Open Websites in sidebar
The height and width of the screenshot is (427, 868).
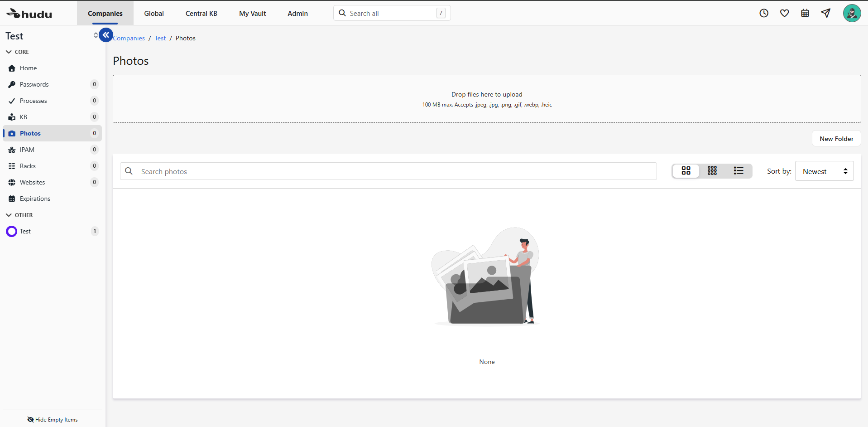pyautogui.click(x=53, y=182)
